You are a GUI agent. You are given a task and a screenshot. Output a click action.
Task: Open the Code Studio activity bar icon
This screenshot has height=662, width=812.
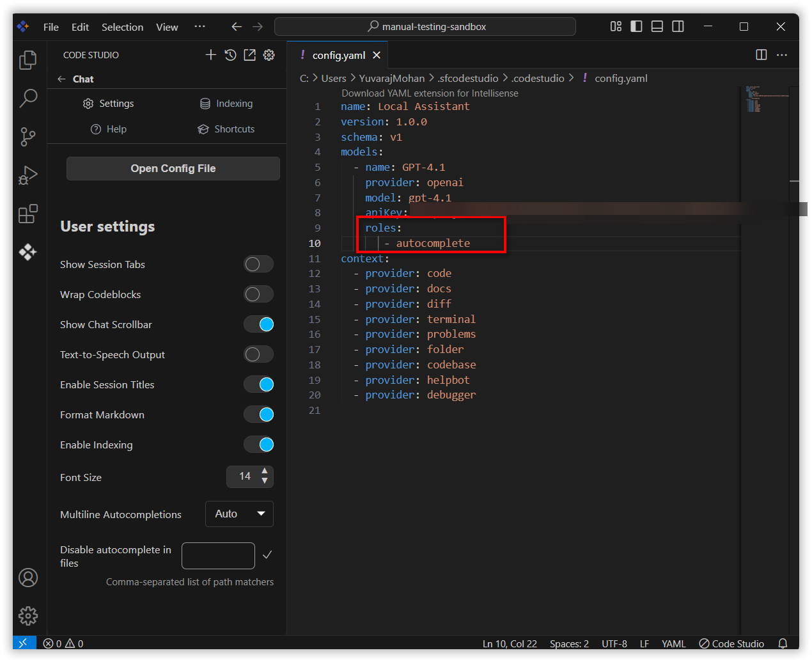tap(28, 251)
